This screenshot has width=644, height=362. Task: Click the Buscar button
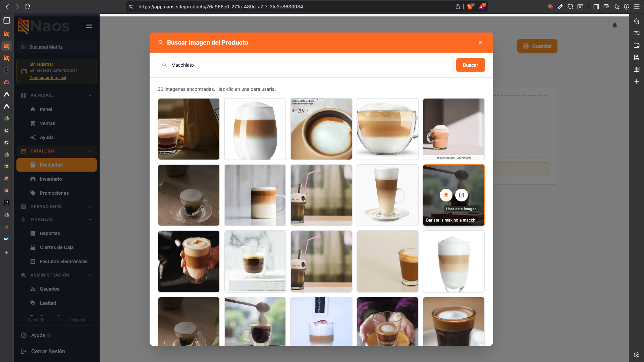(470, 65)
